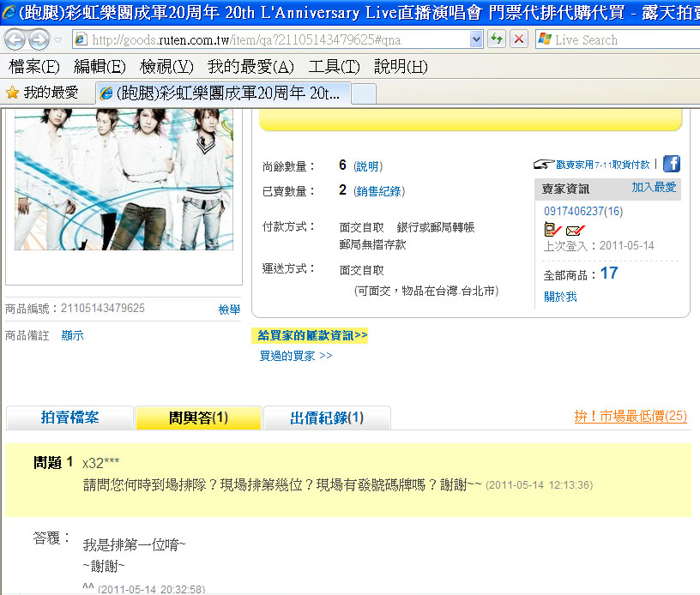700x595 pixels.
Task: Click asker name x32***
Action: click(x=100, y=463)
